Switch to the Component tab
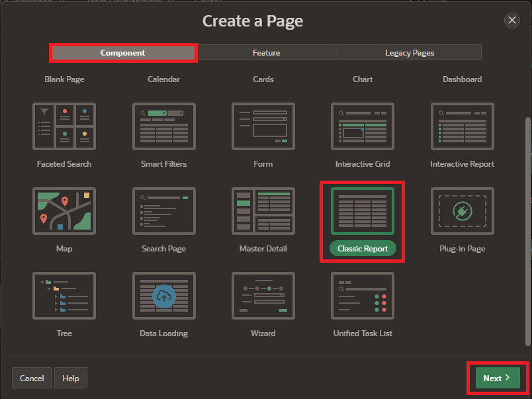The width and height of the screenshot is (532, 399). click(123, 53)
